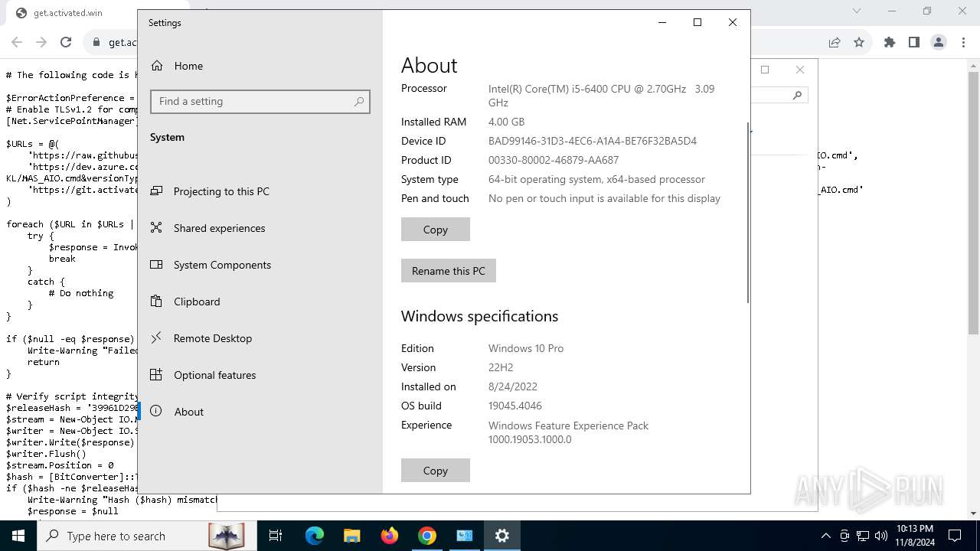Open network icon in system tray
This screenshot has width=980, height=551.
tap(863, 536)
